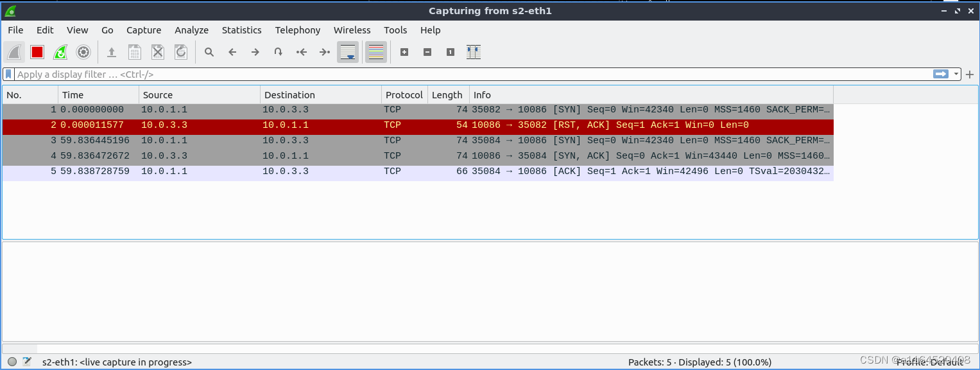980x370 pixels.
Task: Open the Statistics menu
Action: click(242, 30)
